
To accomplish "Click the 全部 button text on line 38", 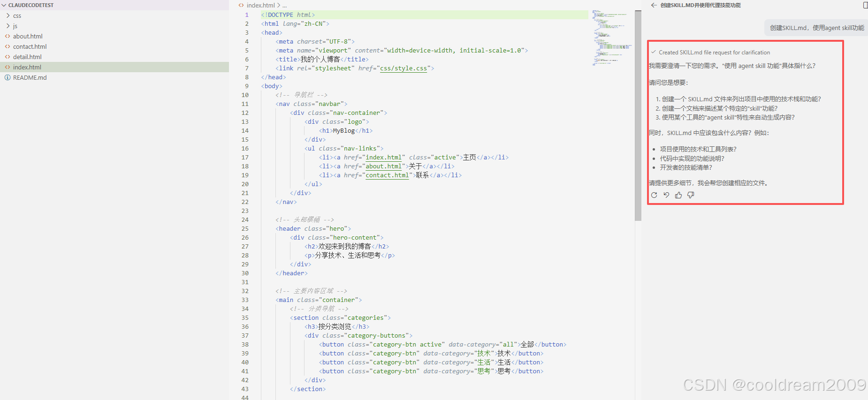I will 527,345.
